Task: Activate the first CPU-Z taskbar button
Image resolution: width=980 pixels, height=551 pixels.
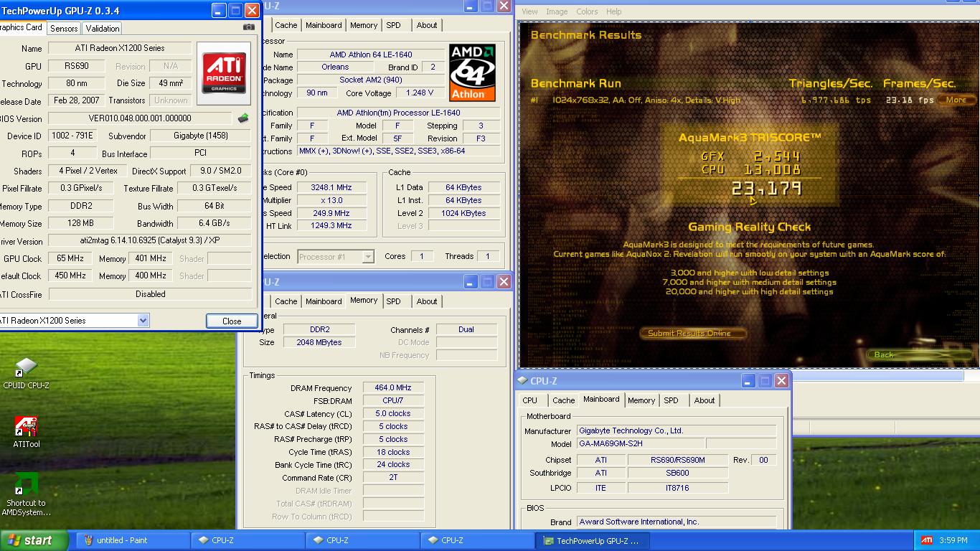Action: click(x=248, y=540)
